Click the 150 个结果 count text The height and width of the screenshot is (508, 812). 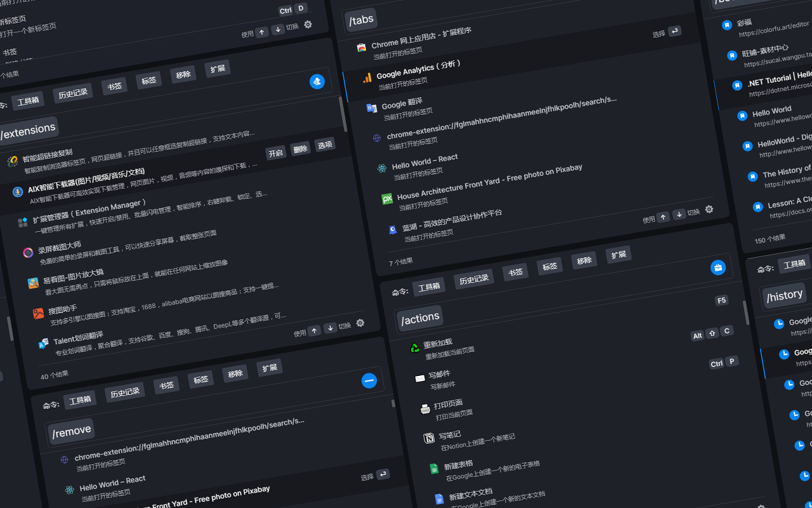coord(770,239)
